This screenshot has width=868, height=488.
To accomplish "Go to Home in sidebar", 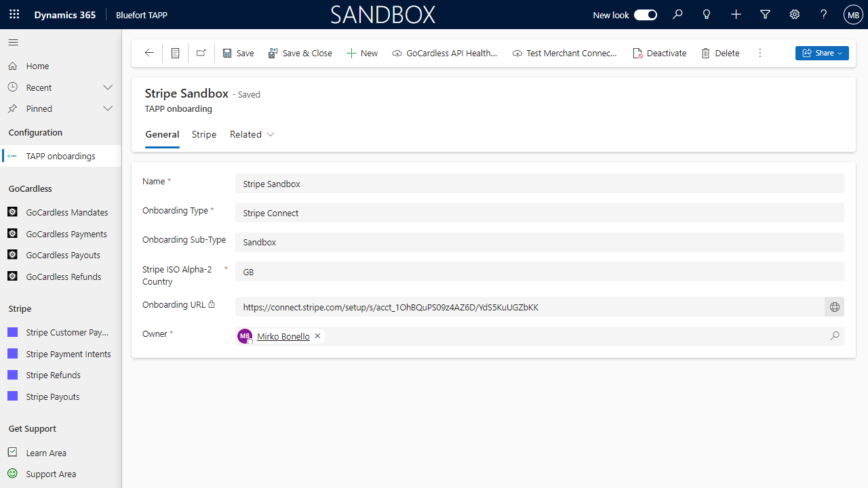I will [60, 66].
